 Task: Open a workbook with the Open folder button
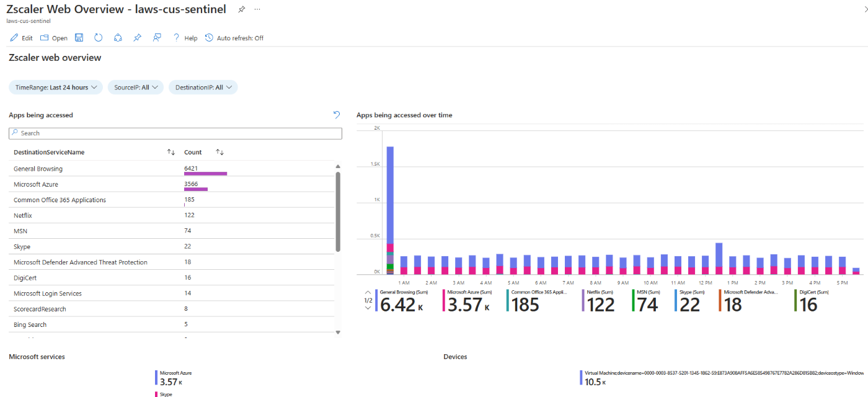coord(54,38)
